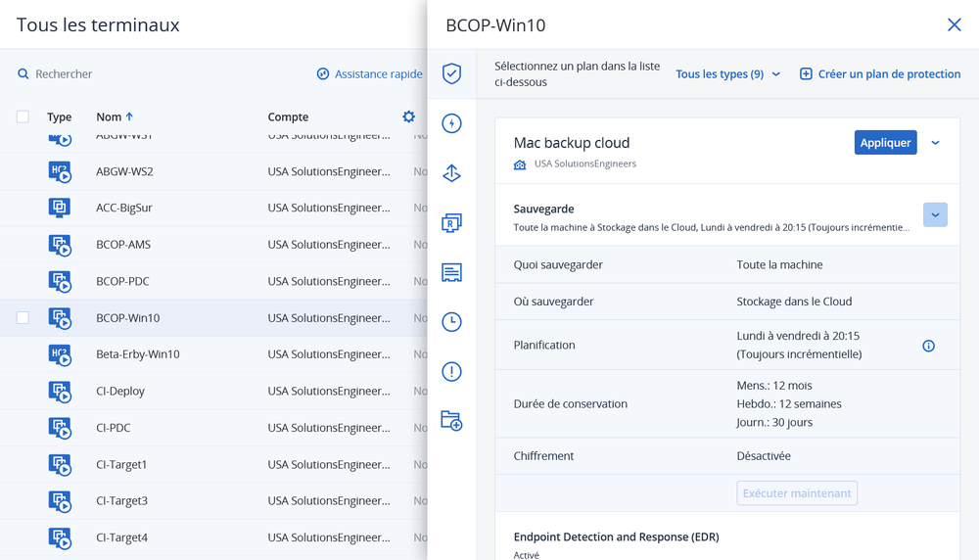Click the Mac backup cloud plan title
979x560 pixels.
click(572, 143)
